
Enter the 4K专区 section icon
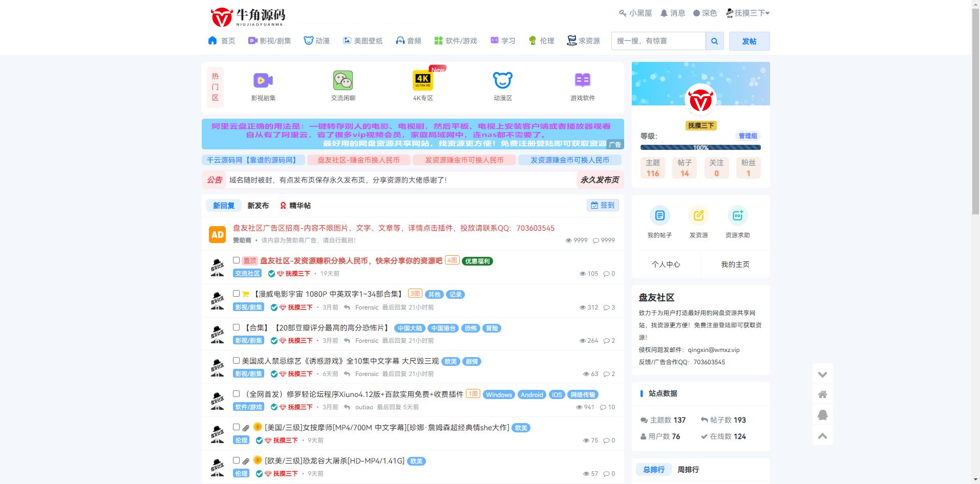pyautogui.click(x=422, y=80)
